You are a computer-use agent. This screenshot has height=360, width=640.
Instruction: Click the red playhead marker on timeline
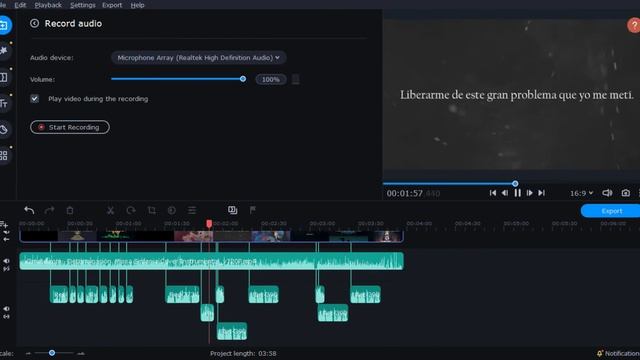(x=209, y=224)
